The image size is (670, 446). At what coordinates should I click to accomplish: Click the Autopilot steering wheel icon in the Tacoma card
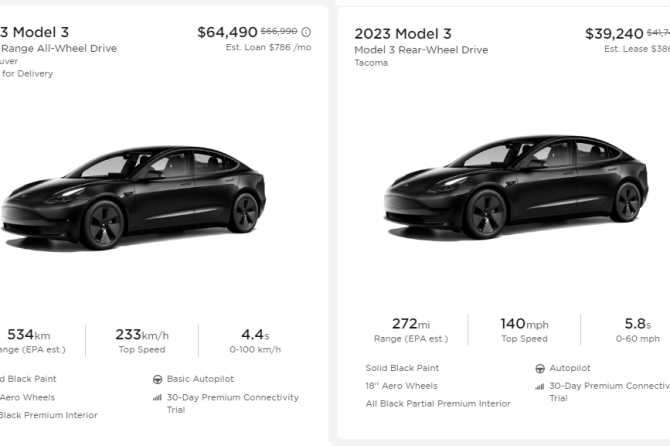tap(540, 368)
